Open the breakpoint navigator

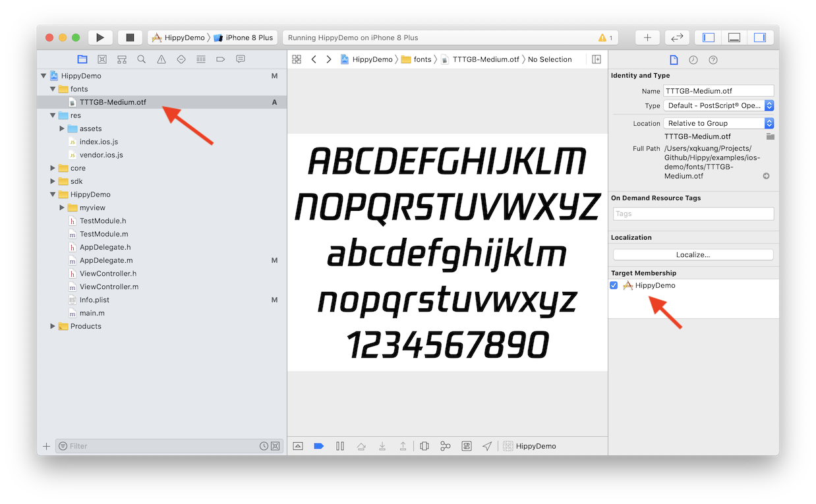[221, 59]
